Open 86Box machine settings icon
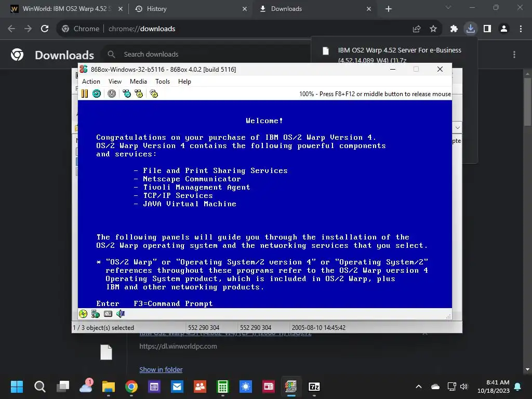 (x=154, y=94)
